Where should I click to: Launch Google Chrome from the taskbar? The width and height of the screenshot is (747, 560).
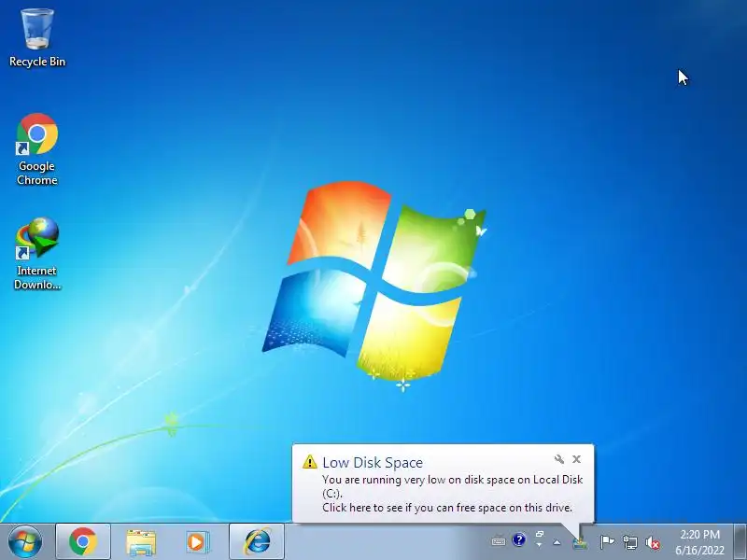[83, 542]
